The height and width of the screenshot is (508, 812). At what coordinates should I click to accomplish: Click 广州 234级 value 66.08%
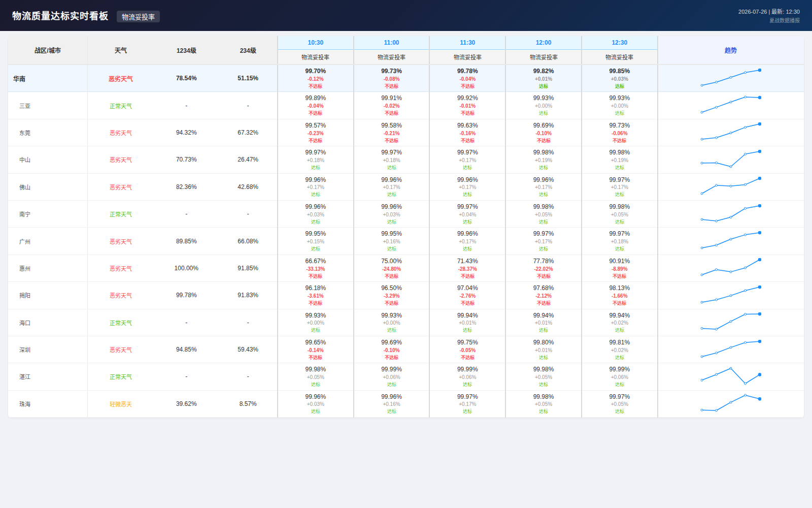click(x=248, y=241)
